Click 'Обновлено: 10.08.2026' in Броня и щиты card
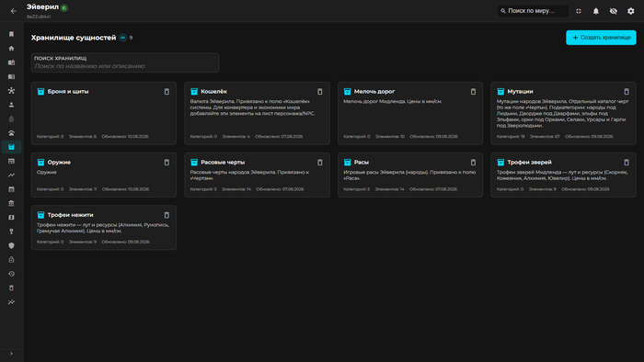The image size is (644, 362). 125,137
